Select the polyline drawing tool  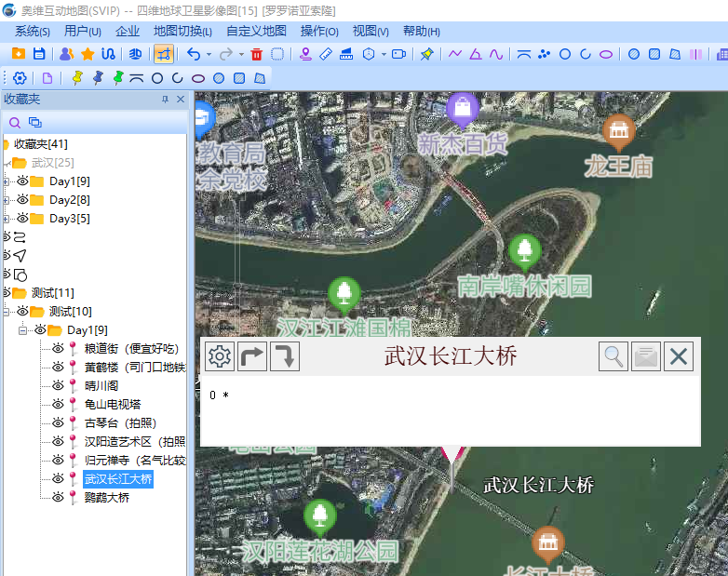(455, 54)
